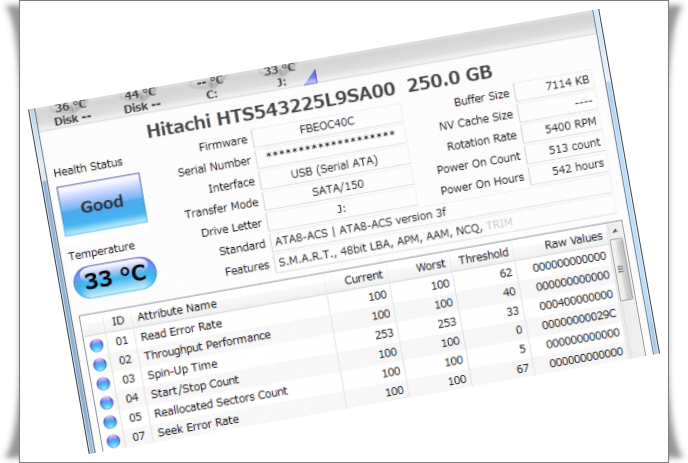Click the Transfer Mode field SATA/150
The width and height of the screenshot is (688, 463).
pyautogui.click(x=338, y=188)
